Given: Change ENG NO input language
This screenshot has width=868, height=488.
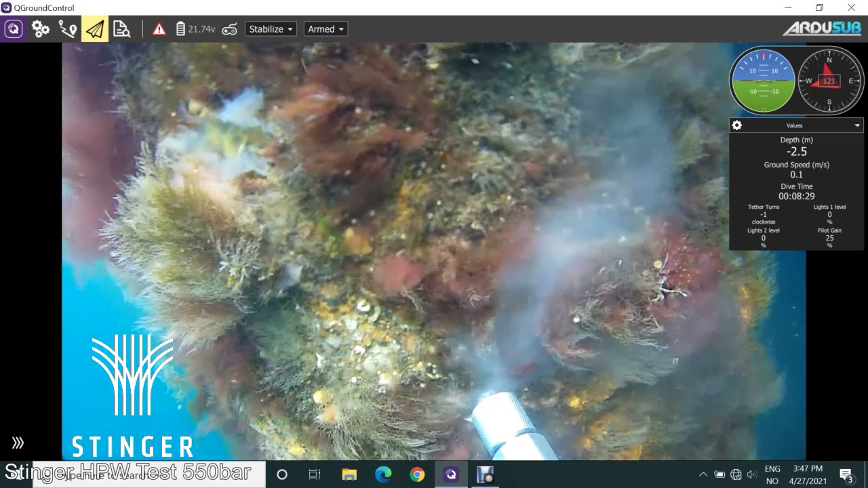Looking at the screenshot, I should click(x=772, y=474).
